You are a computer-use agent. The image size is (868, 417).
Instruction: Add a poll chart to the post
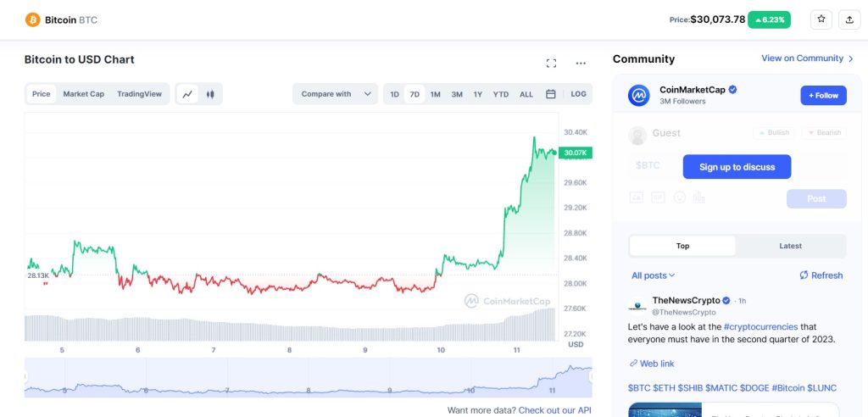tap(698, 197)
